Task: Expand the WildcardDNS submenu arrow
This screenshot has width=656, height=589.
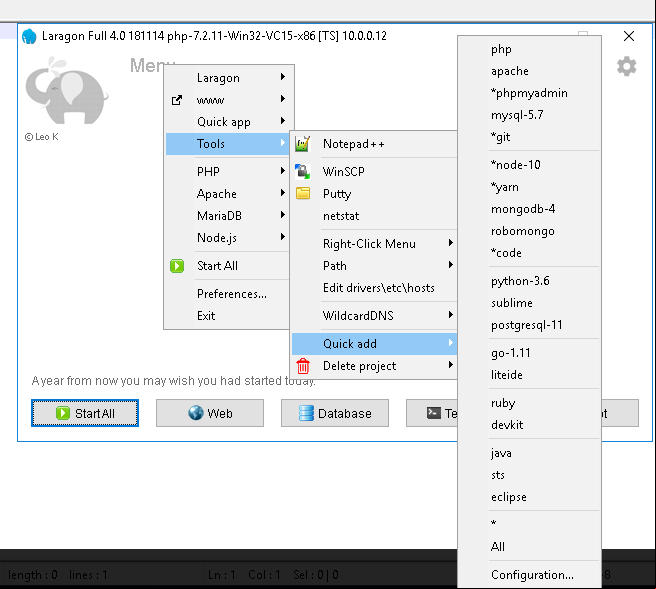Action: tap(451, 315)
